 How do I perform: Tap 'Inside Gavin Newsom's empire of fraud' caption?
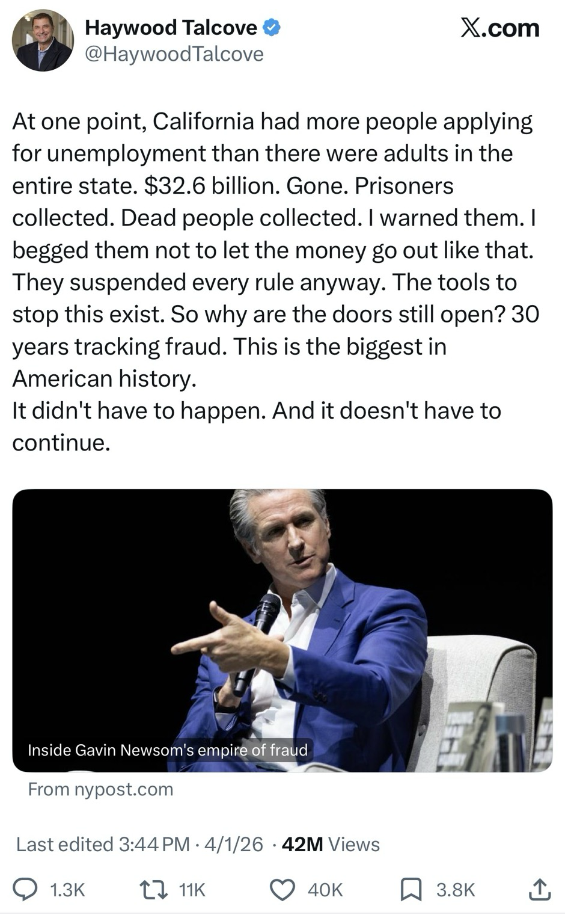click(168, 750)
